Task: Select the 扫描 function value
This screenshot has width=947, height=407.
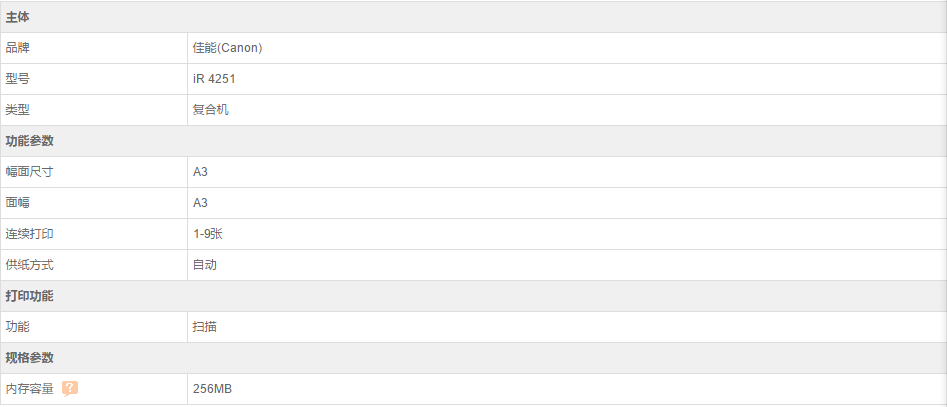Action: coord(204,327)
